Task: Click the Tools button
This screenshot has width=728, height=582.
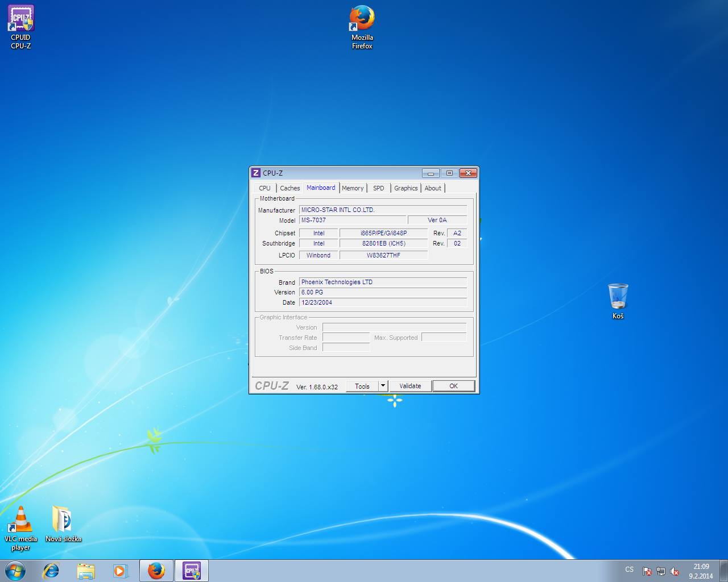Action: pos(362,386)
